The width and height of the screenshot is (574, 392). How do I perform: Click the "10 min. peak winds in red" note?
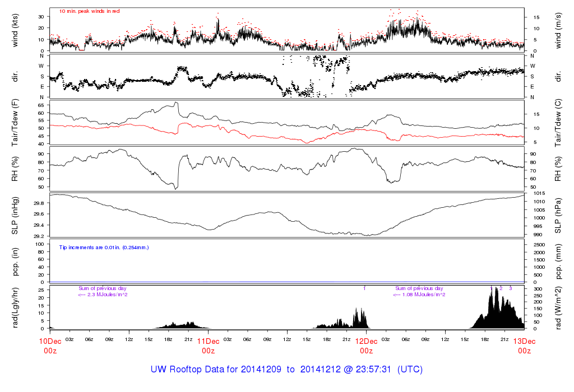click(x=89, y=11)
